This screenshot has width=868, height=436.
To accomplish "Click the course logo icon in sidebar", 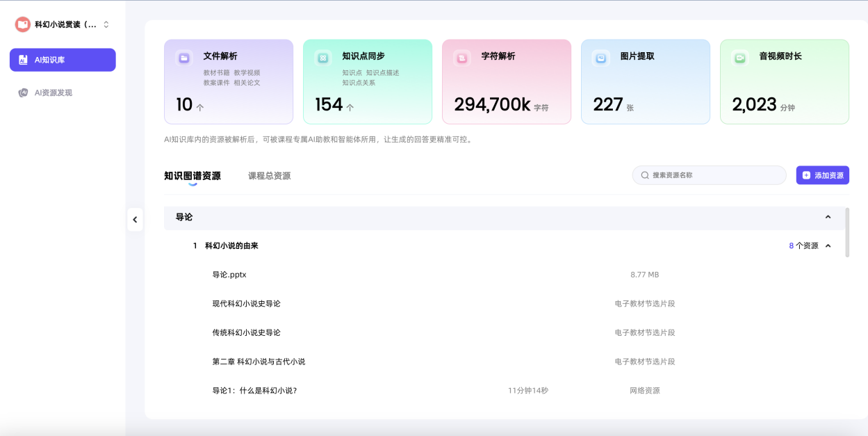I will click(23, 24).
